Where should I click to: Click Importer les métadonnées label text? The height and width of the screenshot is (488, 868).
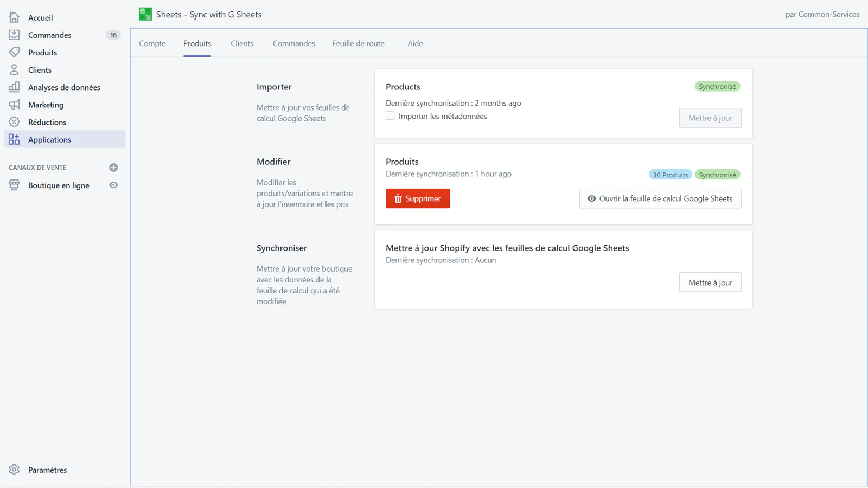pyautogui.click(x=443, y=116)
